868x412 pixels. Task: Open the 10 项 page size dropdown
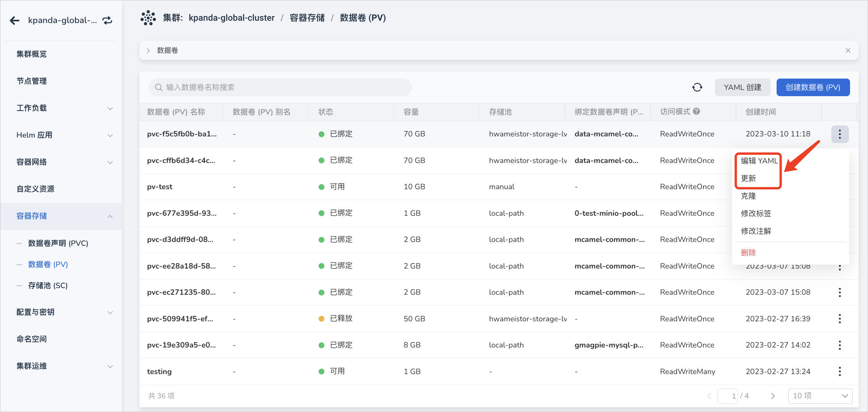point(820,396)
